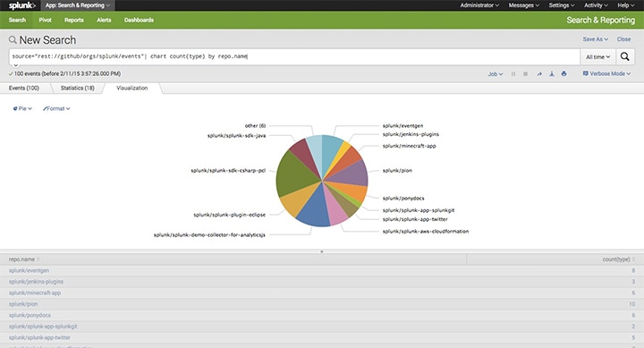This screenshot has height=348, width=644.
Task: Click the resize handle above the table
Action: click(x=322, y=251)
